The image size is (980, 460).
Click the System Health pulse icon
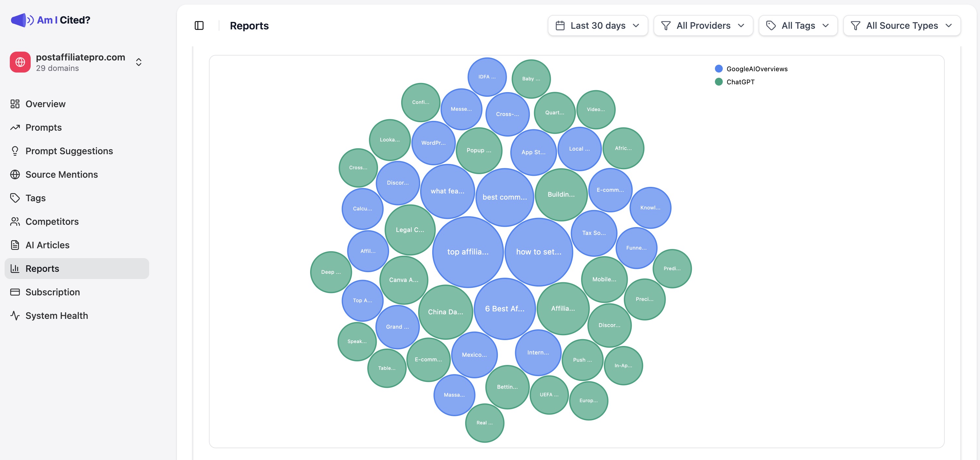(x=15, y=315)
